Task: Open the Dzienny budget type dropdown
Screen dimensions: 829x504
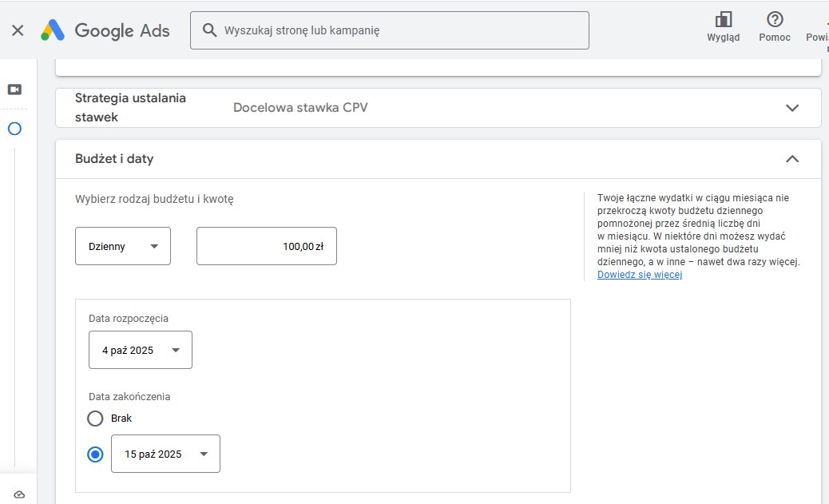Action: coord(123,246)
